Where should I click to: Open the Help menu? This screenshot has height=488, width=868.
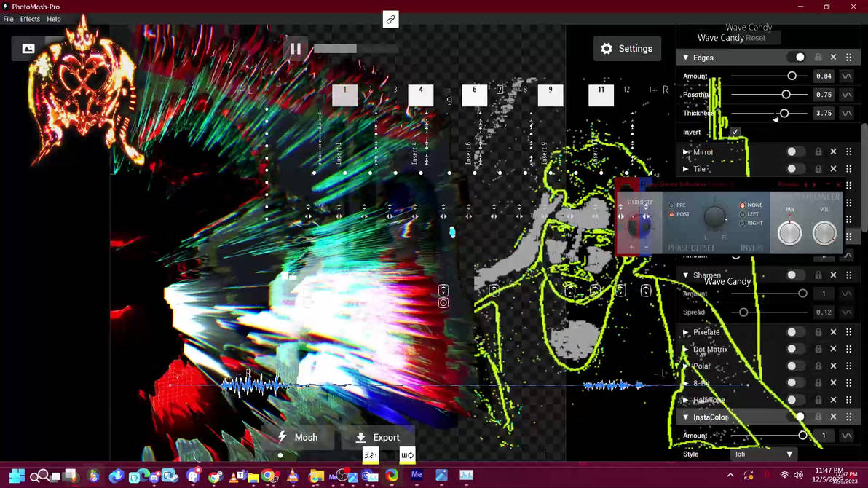coord(54,19)
